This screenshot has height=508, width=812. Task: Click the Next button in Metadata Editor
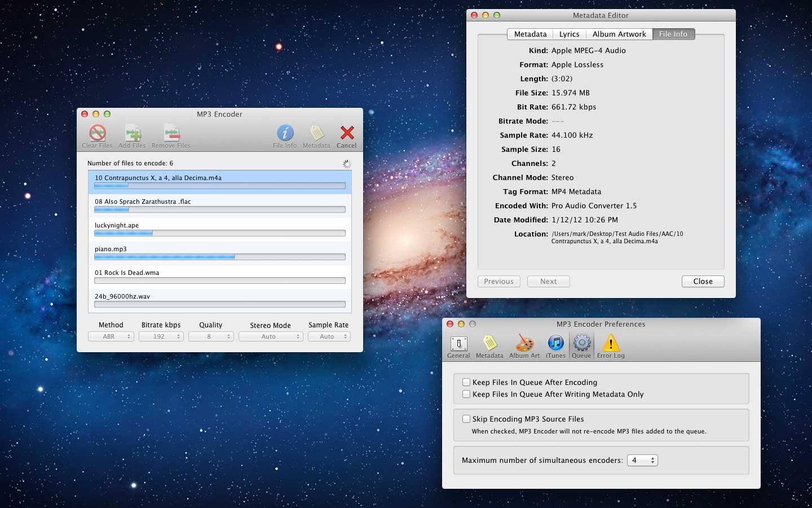click(548, 281)
